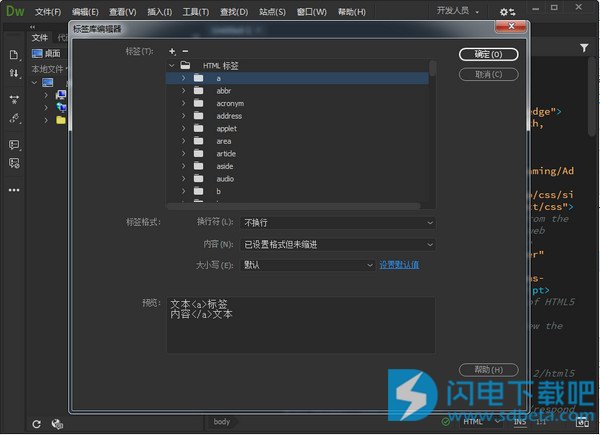
Task: Click the 帮助(H) help button
Action: pyautogui.click(x=488, y=369)
